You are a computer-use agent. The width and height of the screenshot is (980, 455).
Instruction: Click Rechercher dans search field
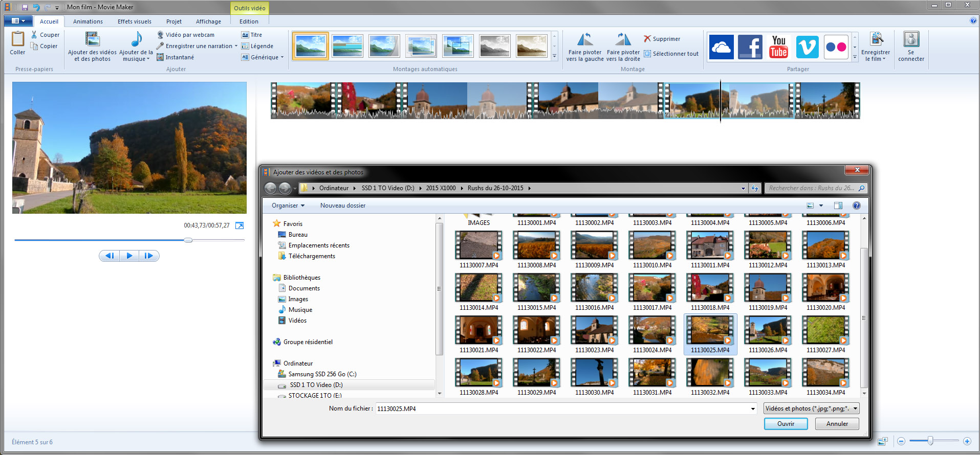[x=816, y=188]
